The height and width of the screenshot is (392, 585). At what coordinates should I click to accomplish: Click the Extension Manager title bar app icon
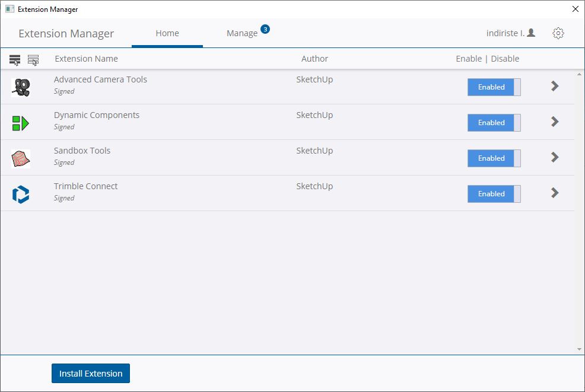tap(9, 9)
